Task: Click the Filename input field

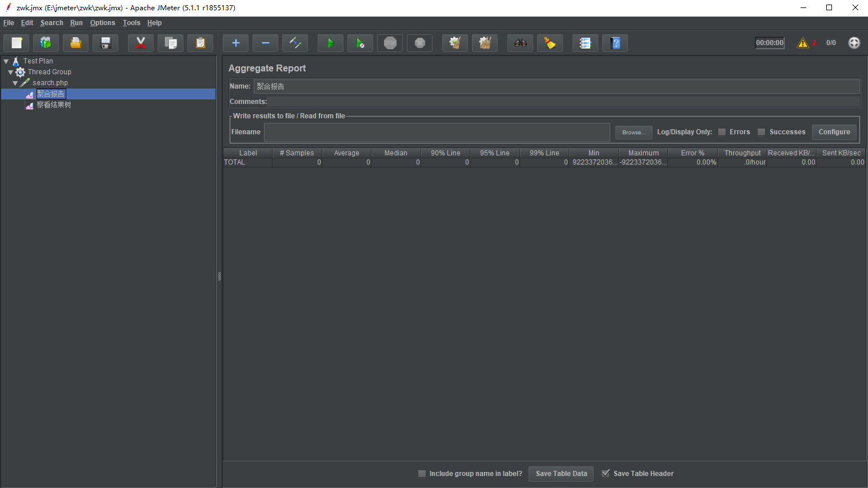Action: [x=437, y=132]
